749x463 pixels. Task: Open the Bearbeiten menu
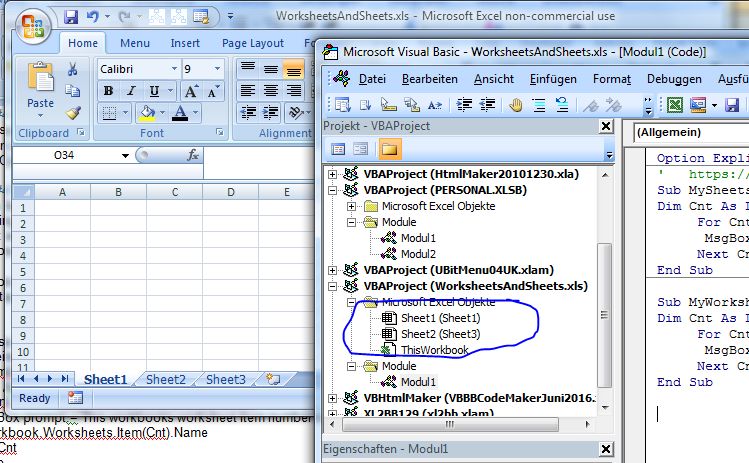[429, 79]
